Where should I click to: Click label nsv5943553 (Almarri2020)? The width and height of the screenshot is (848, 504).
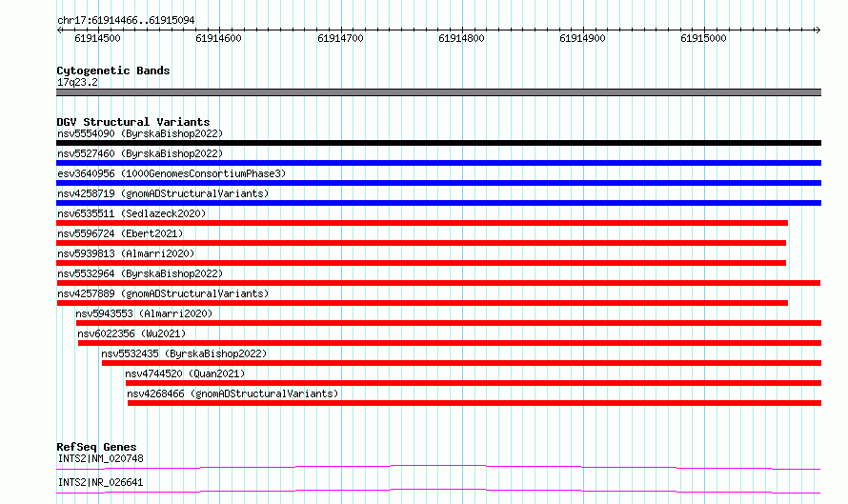pyautogui.click(x=144, y=313)
